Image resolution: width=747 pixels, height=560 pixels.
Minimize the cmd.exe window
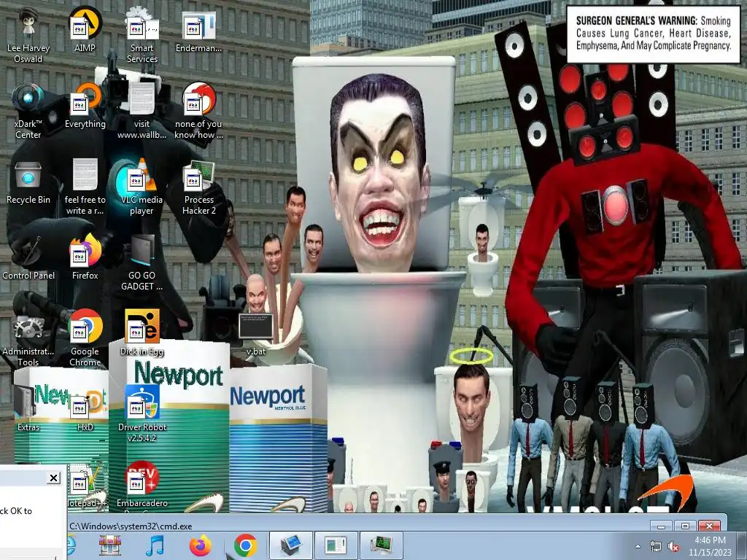(661, 526)
